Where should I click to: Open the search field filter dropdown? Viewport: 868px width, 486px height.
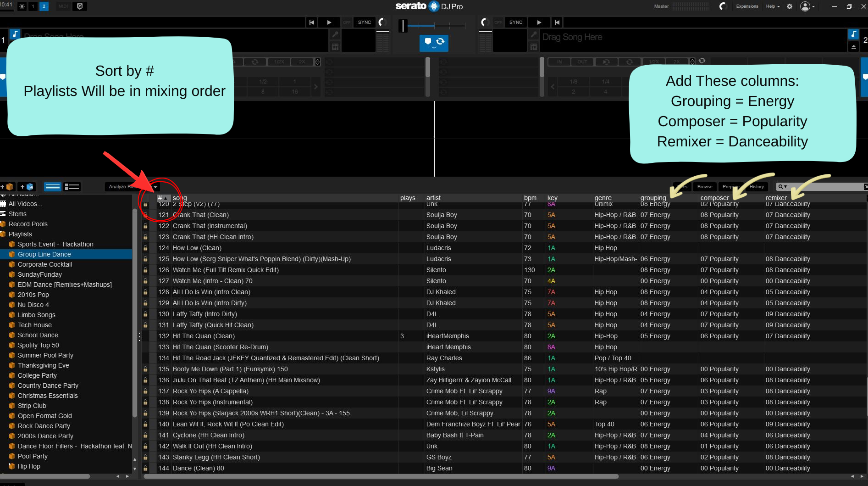[782, 187]
